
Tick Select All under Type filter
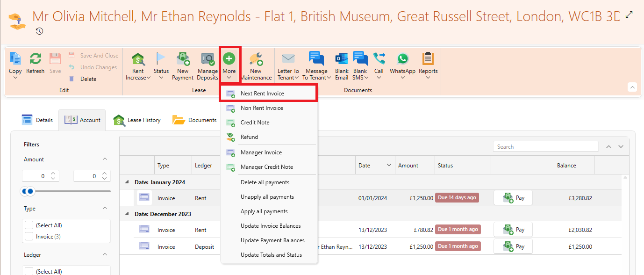(29, 225)
